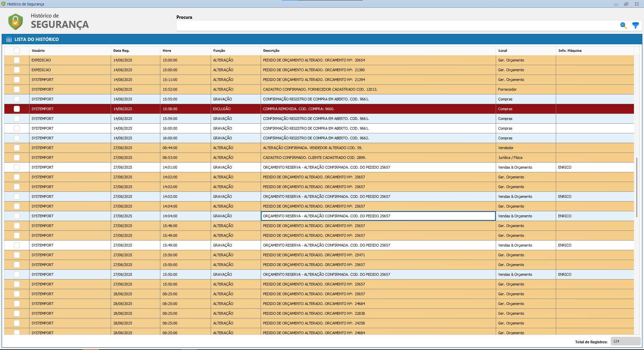The width and height of the screenshot is (644, 350).
Task: Click the vertical scrollbar thumb of list
Action: [637, 187]
